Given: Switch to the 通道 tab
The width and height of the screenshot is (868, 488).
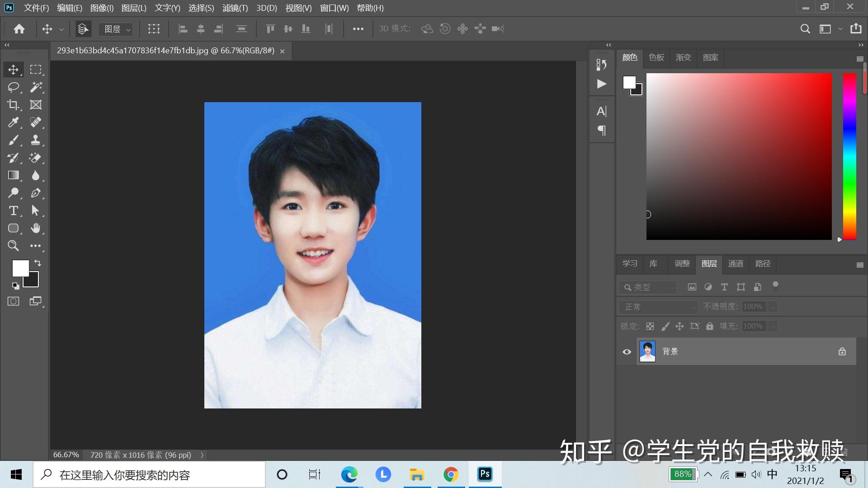Looking at the screenshot, I should 736,263.
